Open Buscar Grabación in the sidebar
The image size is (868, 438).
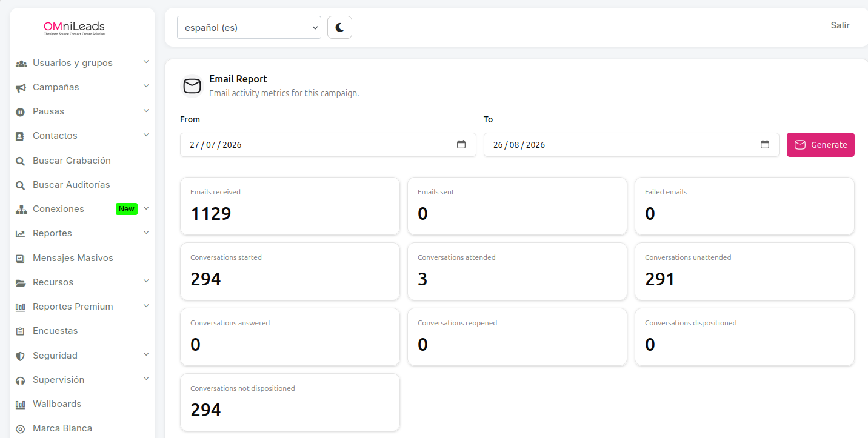[x=72, y=161]
